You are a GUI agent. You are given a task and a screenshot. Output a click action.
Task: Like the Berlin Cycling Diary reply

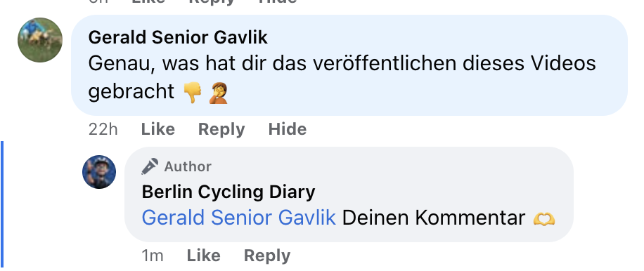203,256
